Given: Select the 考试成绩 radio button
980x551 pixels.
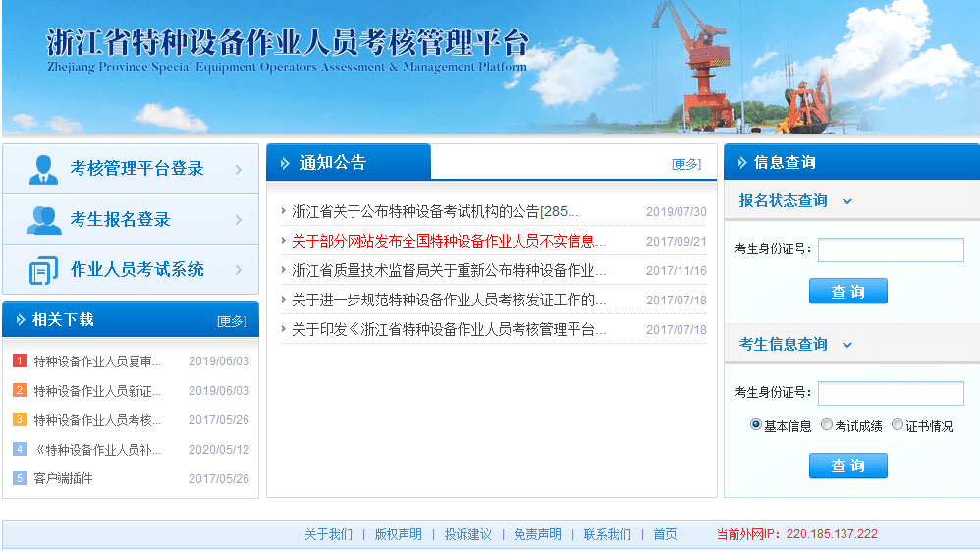Looking at the screenshot, I should click(x=827, y=425).
